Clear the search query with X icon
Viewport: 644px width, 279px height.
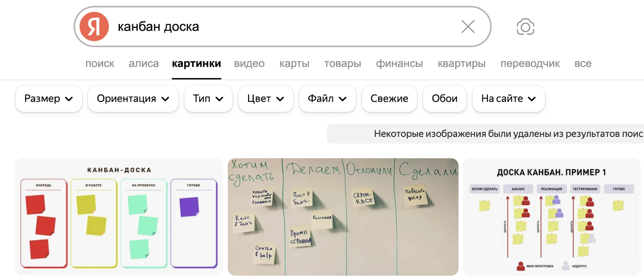(468, 27)
